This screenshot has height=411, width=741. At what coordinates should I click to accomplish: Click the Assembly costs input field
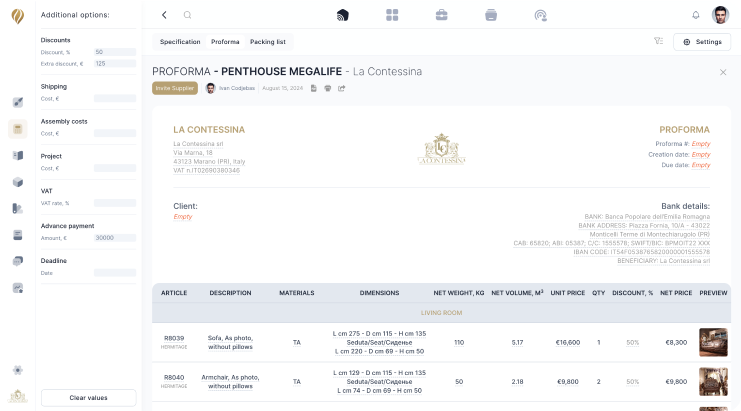[x=115, y=133]
